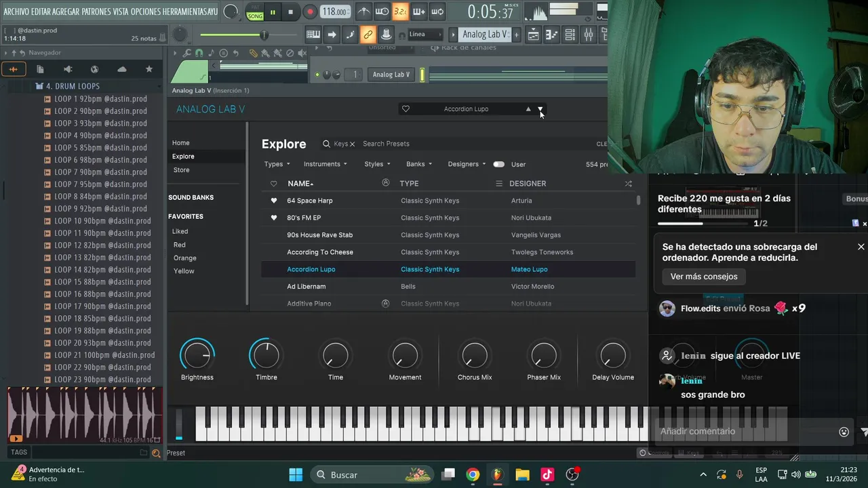Open the Analog Lab V pattern selector
868x488 pixels.
[x=484, y=35]
